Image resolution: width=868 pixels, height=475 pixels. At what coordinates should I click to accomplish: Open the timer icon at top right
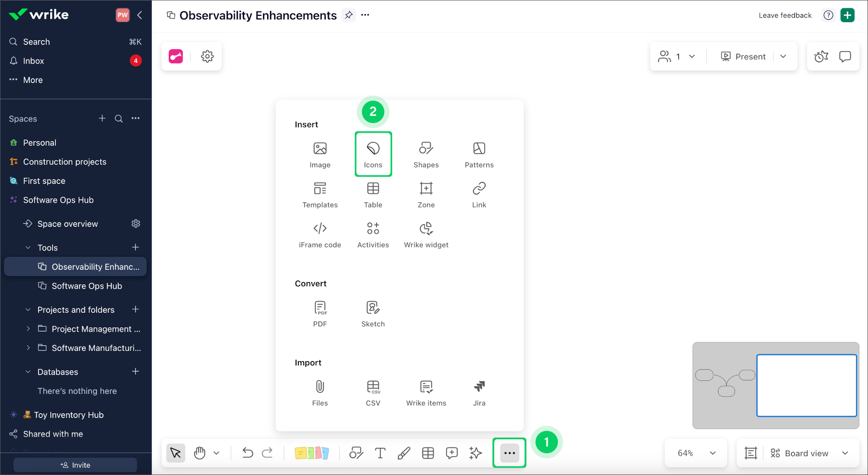pos(821,56)
